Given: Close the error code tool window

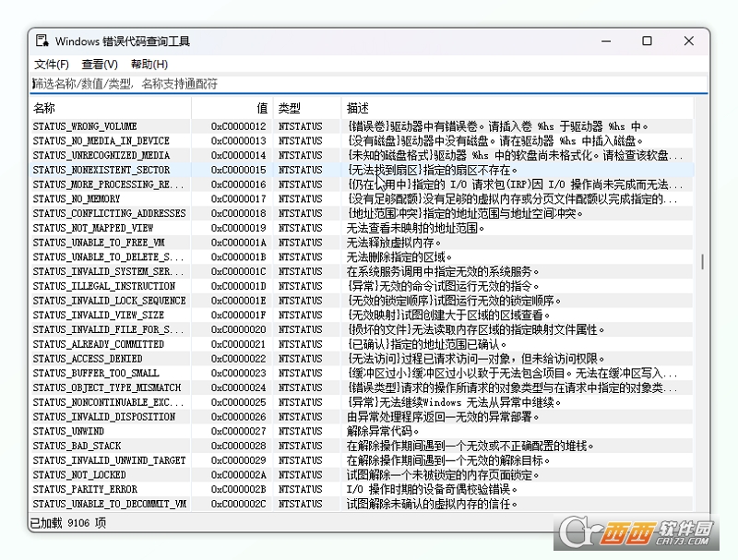Looking at the screenshot, I should point(688,41).
